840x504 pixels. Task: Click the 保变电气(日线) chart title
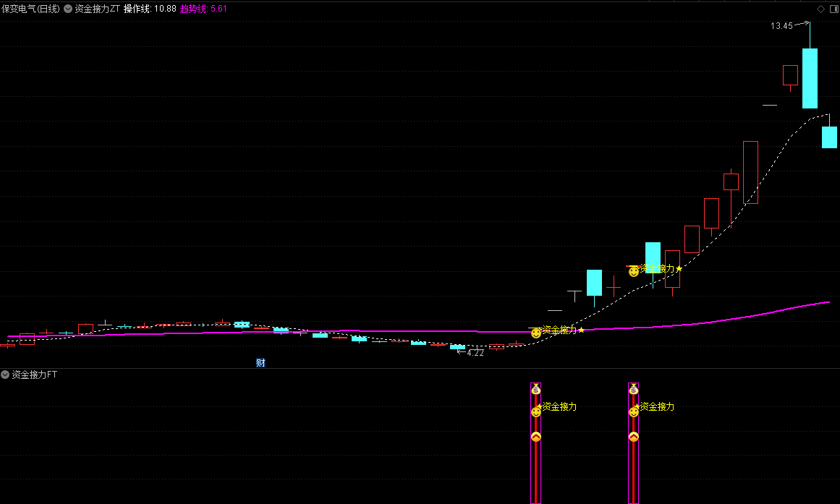30,9
